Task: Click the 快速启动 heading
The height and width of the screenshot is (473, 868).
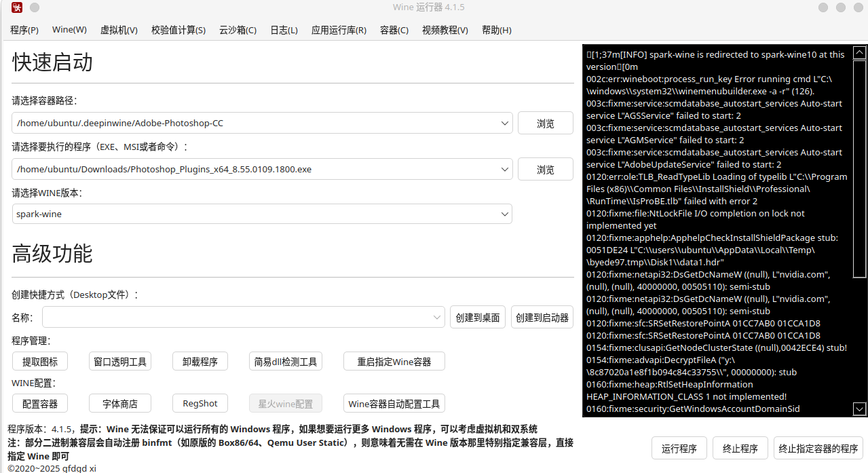Action: (x=52, y=62)
